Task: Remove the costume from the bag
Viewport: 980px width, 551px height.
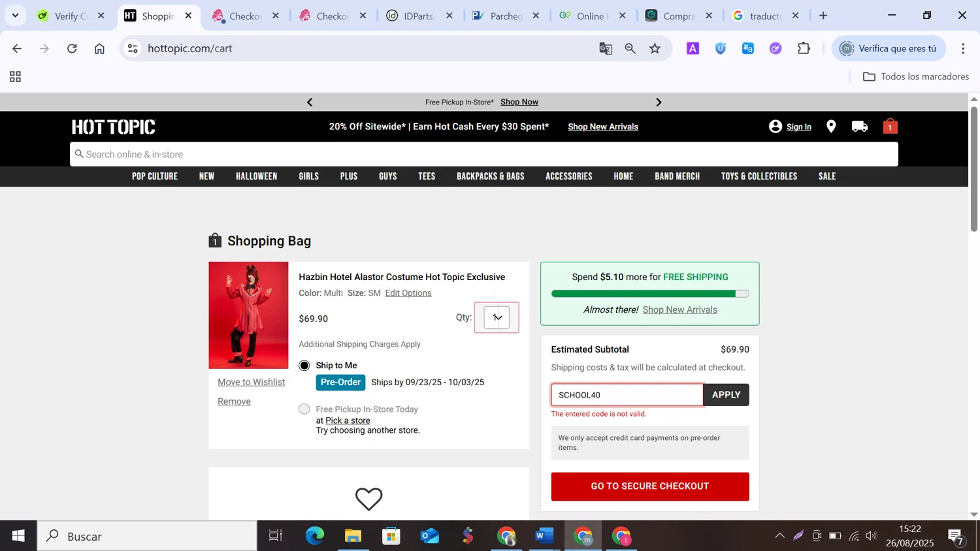Action: point(234,401)
